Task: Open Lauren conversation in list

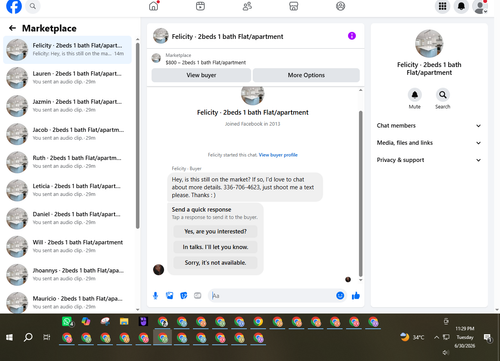Action: (x=68, y=78)
